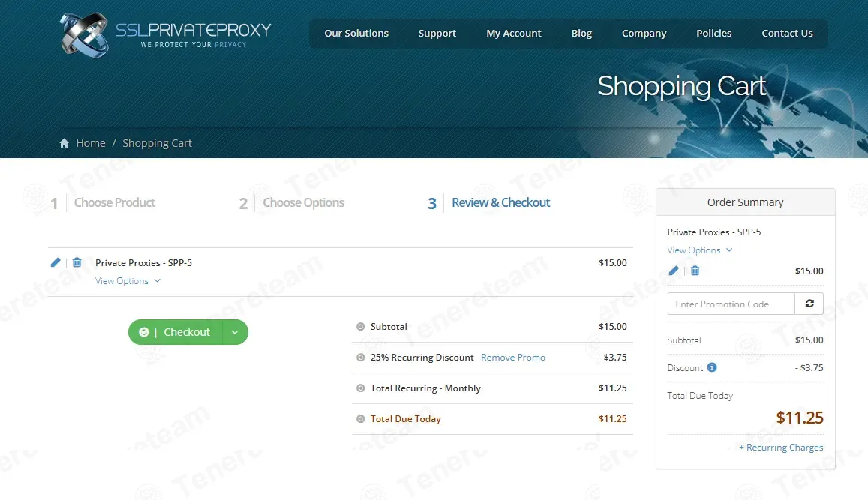Open Support menu
The height and width of the screenshot is (500, 868).
(x=437, y=33)
